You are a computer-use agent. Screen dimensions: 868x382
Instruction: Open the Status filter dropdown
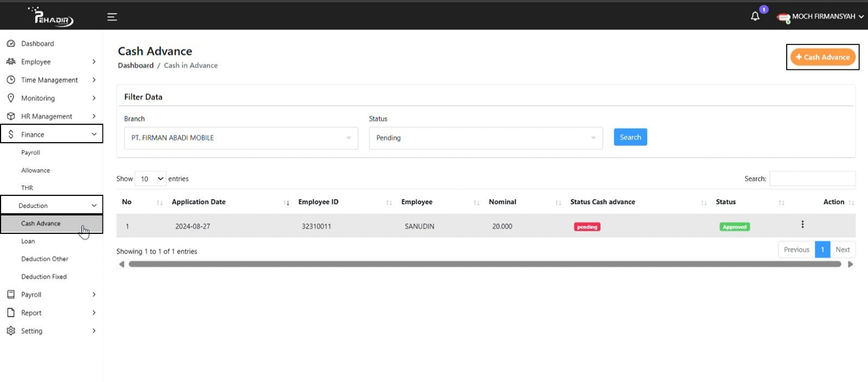tap(486, 138)
